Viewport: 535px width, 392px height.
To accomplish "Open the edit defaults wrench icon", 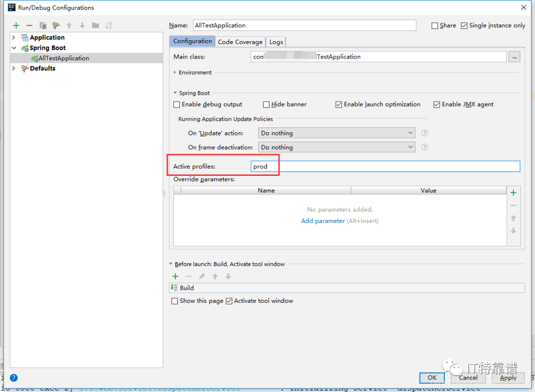I will coord(56,26).
